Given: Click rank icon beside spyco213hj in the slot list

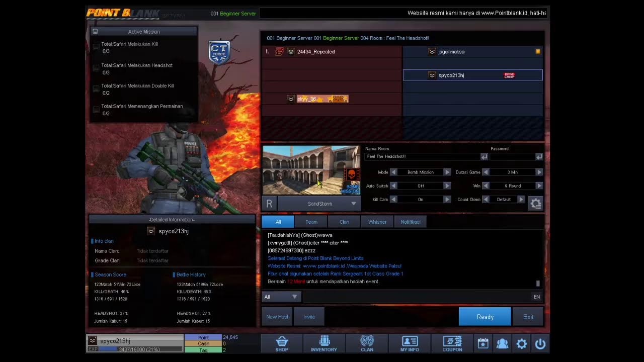Looking at the screenshot, I should click(432, 75).
